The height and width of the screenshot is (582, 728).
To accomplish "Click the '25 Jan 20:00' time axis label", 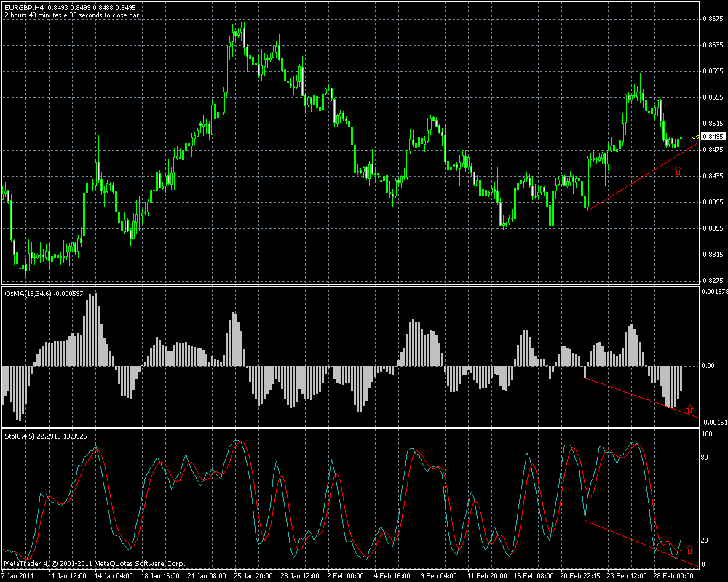I will [x=253, y=576].
